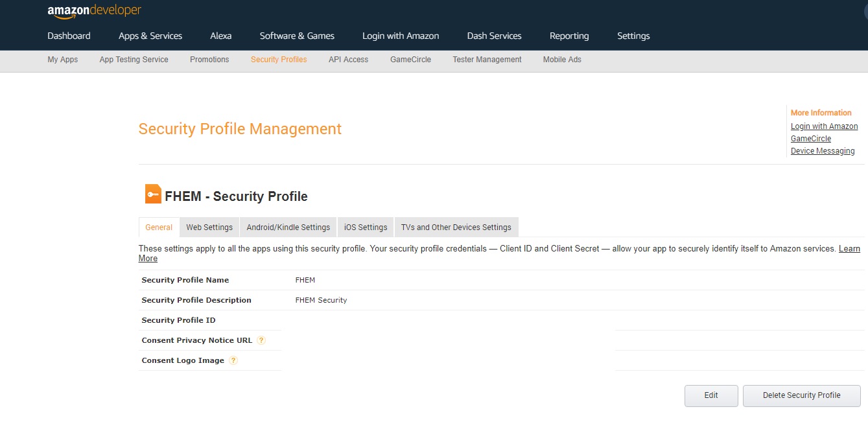Open Promotions submenu item

point(209,60)
